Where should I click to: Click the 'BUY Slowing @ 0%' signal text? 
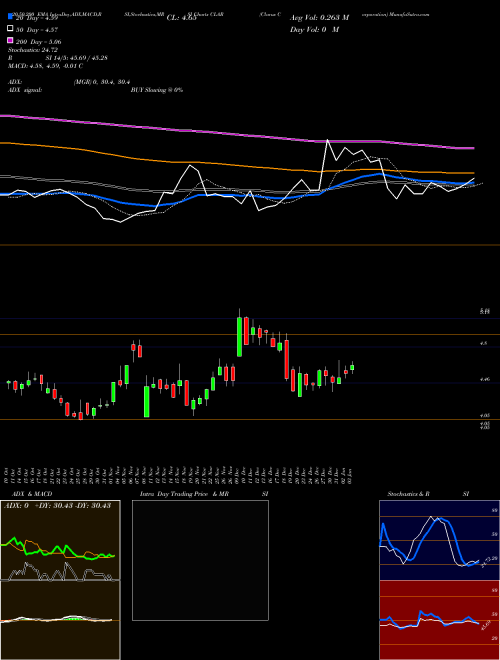coord(157,90)
